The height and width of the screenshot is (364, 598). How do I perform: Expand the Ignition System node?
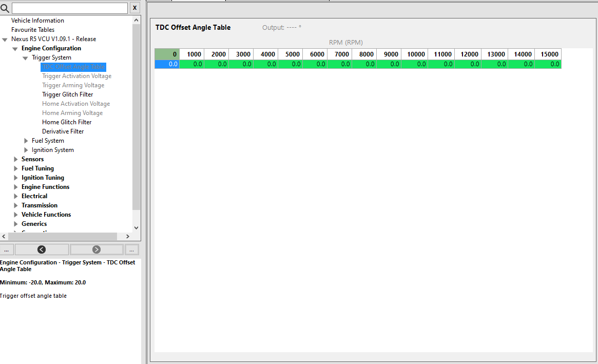point(26,150)
